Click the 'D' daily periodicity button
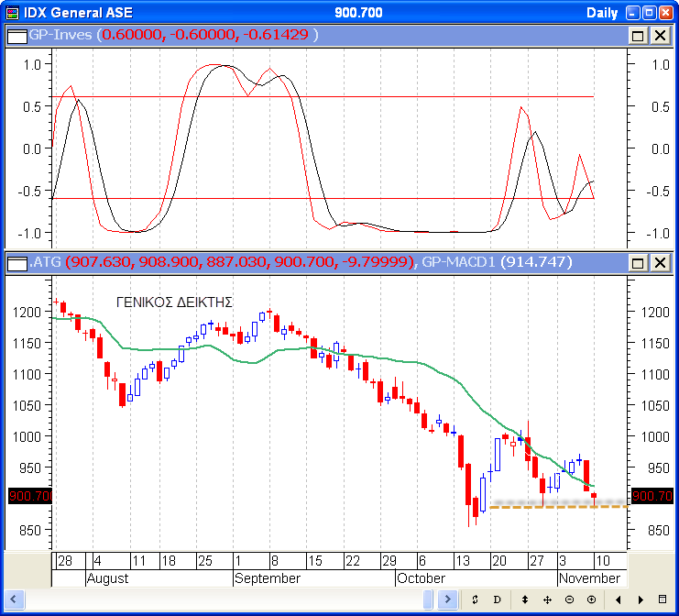 [498, 599]
